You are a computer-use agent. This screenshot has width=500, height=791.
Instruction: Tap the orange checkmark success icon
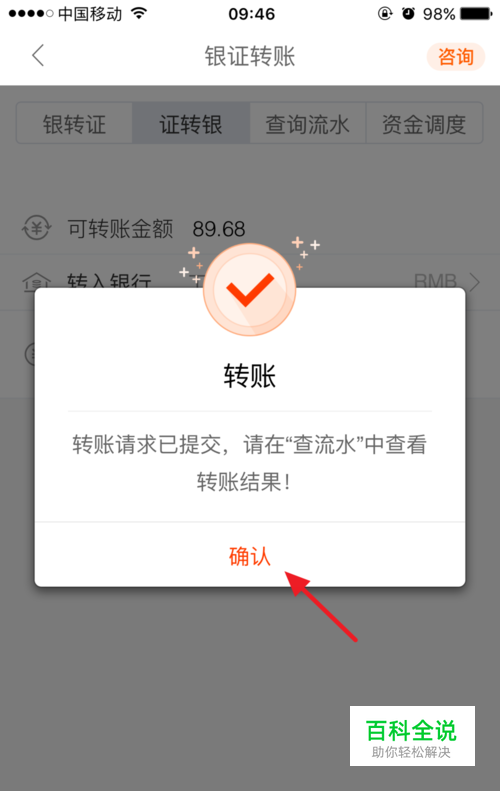(249, 290)
